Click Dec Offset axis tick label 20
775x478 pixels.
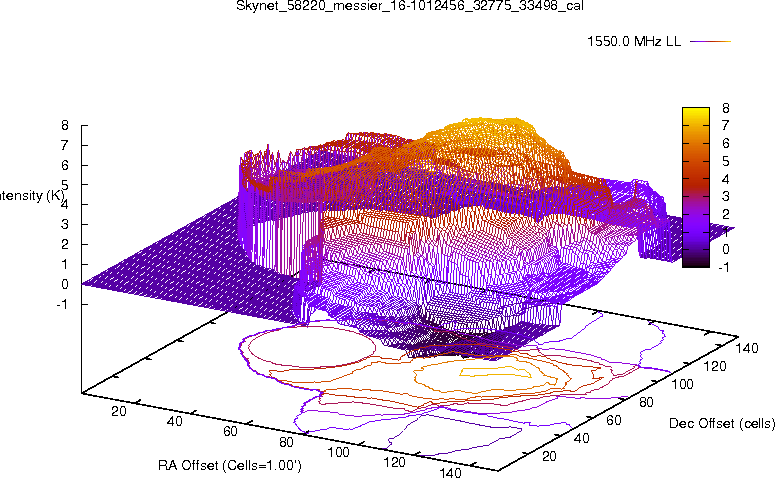click(549, 456)
